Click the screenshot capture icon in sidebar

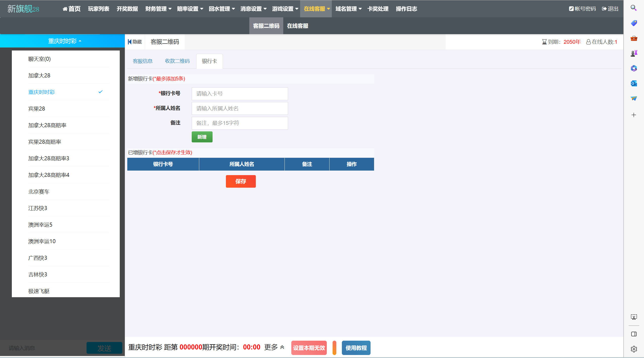634,317
